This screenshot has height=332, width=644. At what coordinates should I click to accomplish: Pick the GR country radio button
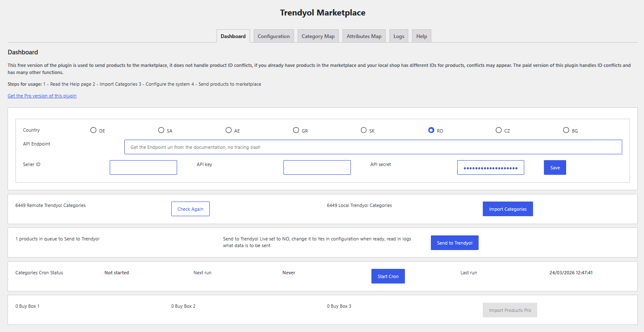click(x=296, y=130)
